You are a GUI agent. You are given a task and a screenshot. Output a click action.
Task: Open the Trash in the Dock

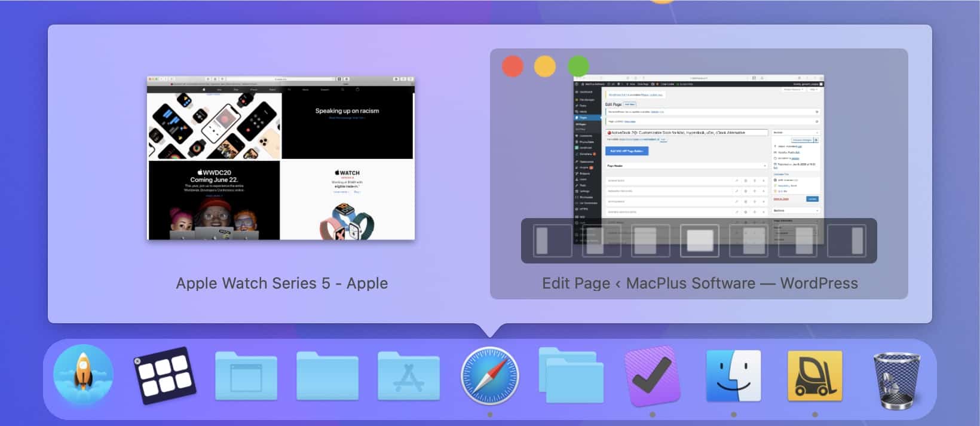897,379
